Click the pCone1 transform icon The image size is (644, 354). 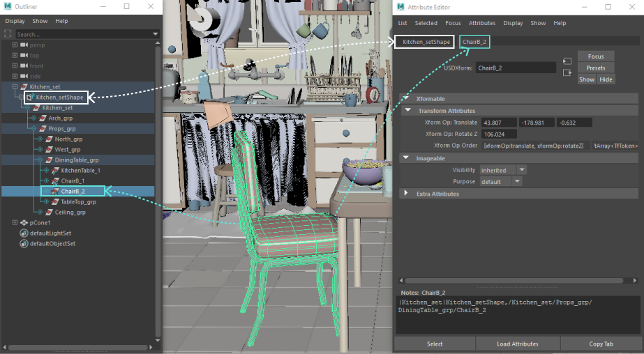tap(24, 223)
